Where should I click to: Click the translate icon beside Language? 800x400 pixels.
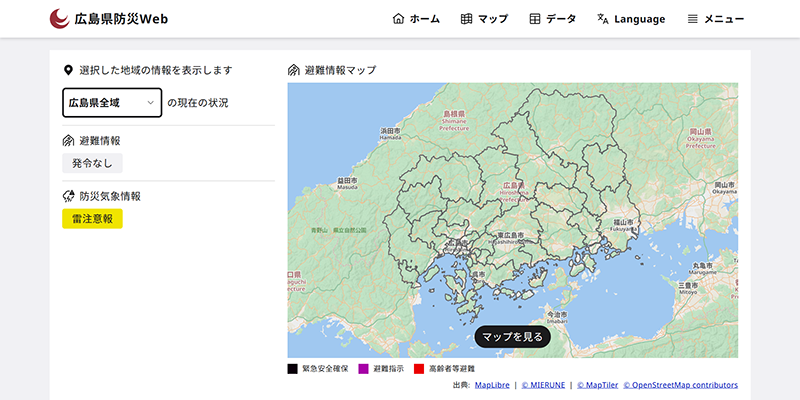pyautogui.click(x=603, y=19)
